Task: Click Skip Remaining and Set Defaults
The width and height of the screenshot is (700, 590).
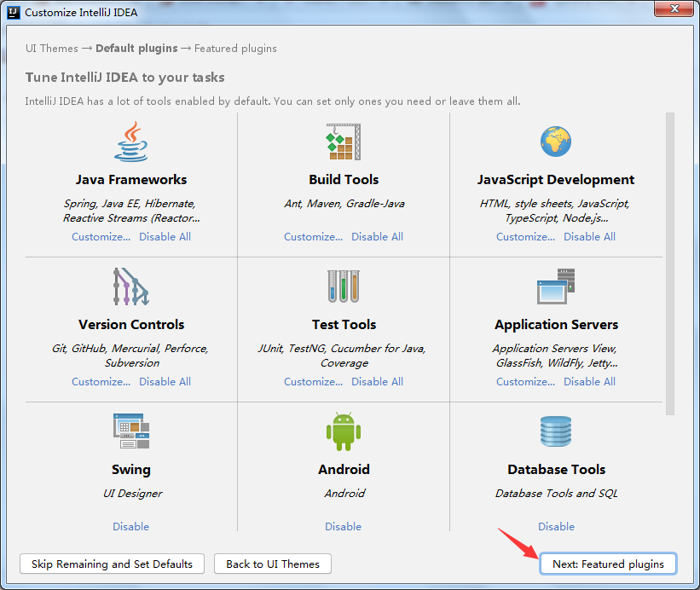Action: [x=112, y=564]
